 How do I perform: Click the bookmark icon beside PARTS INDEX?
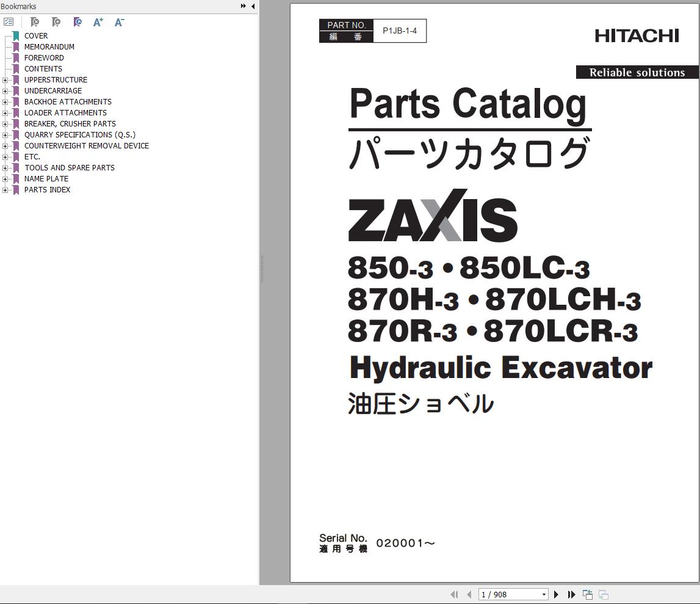16,190
